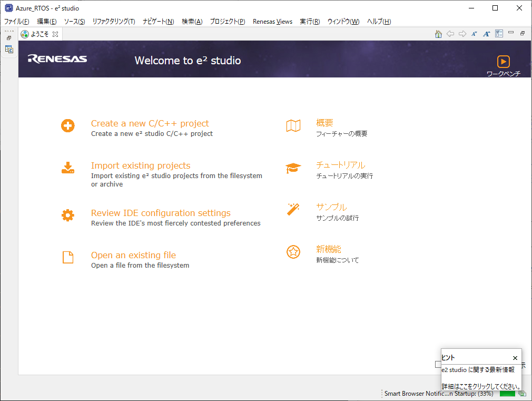
Task: Click the e2 studio app icon in title bar
Action: 8,8
